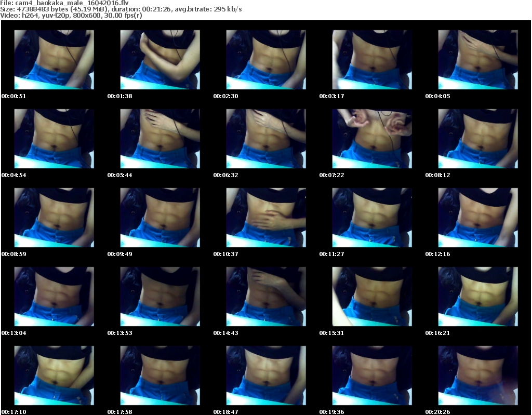Screen dimensions: 532x415
Task: Click the 'Size: 47388483 bytes' info line
Action: [121, 9]
